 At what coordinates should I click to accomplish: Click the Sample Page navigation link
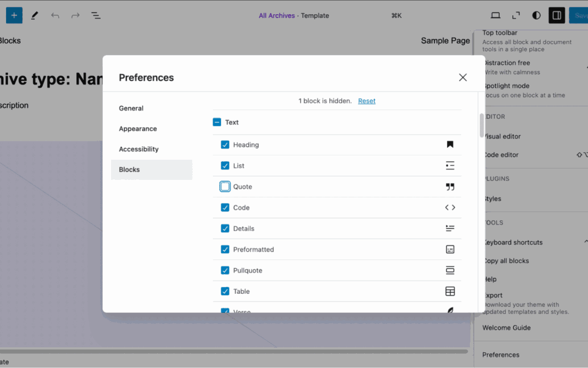pyautogui.click(x=445, y=40)
